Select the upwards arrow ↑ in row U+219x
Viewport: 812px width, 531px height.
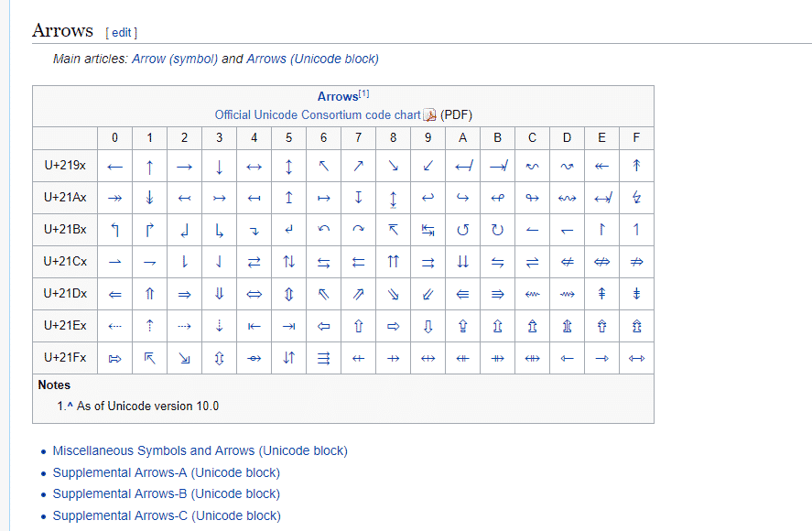(x=149, y=167)
